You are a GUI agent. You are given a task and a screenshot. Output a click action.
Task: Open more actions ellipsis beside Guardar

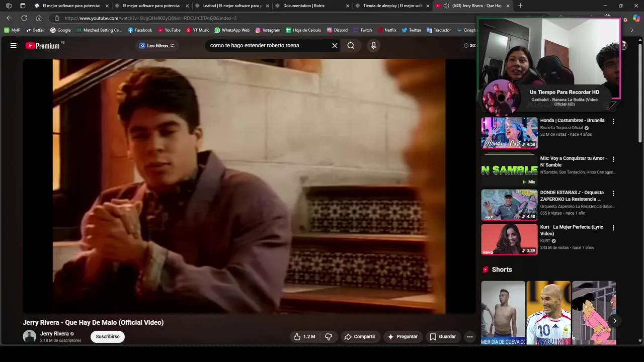(470, 336)
